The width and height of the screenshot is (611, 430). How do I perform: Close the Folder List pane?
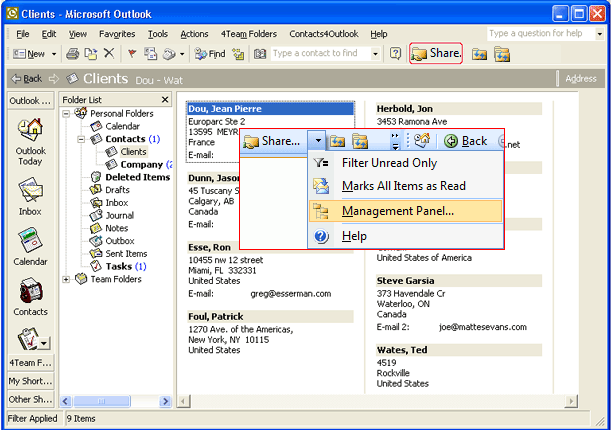(165, 100)
